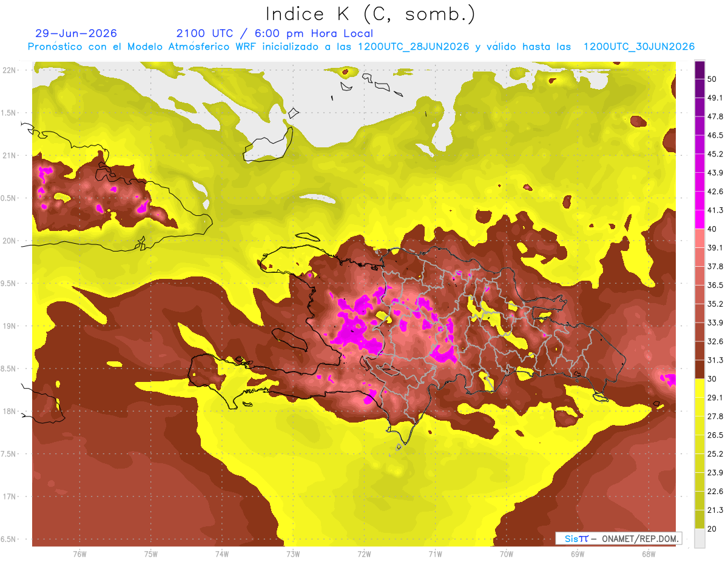Image resolution: width=728 pixels, height=562 pixels.
Task: Click the colorbar value '25.2'
Action: pos(715,453)
